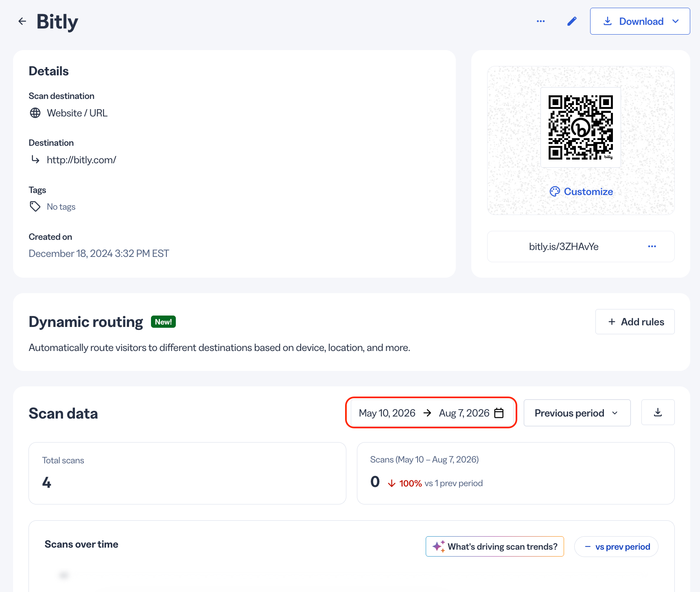700x592 pixels.
Task: Click the Total scans value 4
Action: pos(47,482)
